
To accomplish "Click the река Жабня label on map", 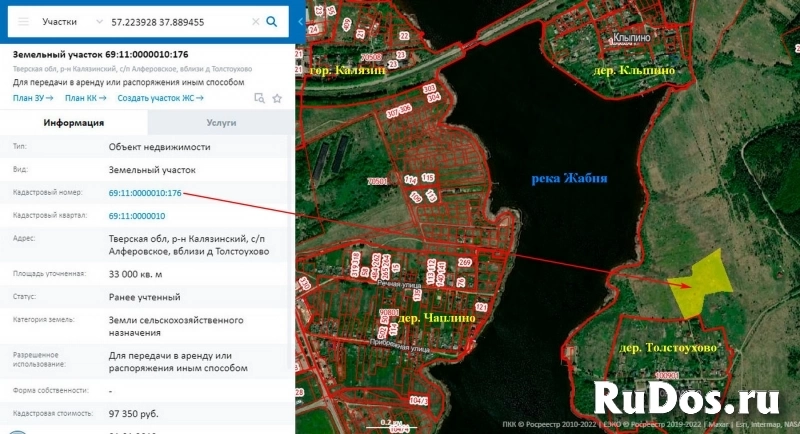I will point(570,178).
